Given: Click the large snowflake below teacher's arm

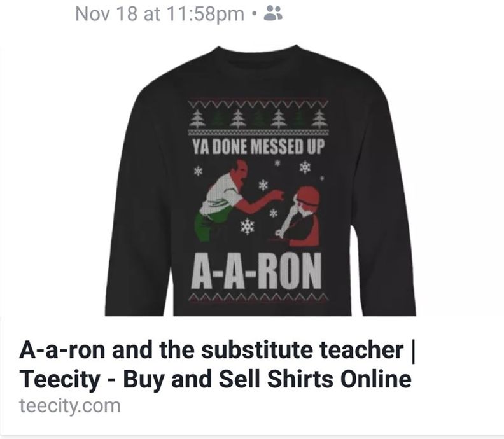Looking at the screenshot, I should click(x=247, y=226).
